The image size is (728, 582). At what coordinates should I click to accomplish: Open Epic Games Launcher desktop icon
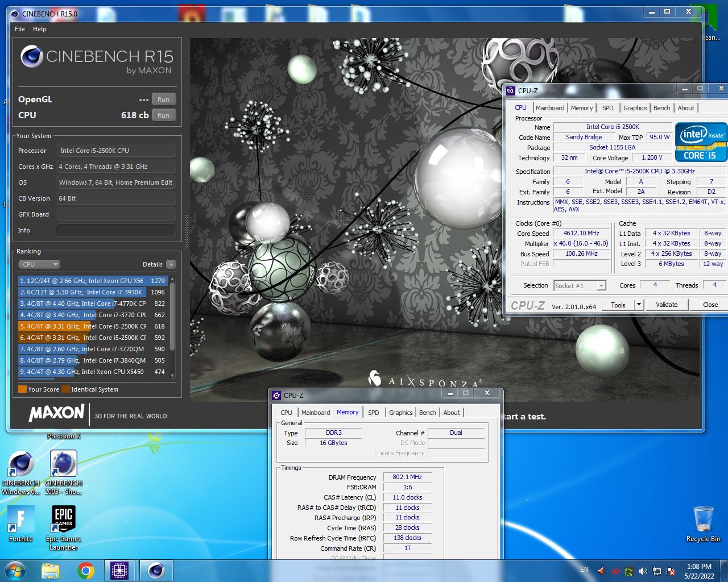64,529
